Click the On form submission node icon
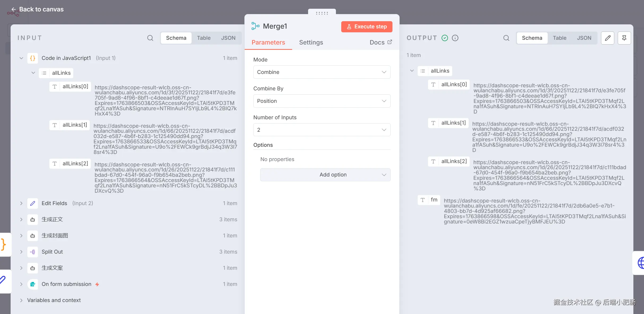 (33, 284)
